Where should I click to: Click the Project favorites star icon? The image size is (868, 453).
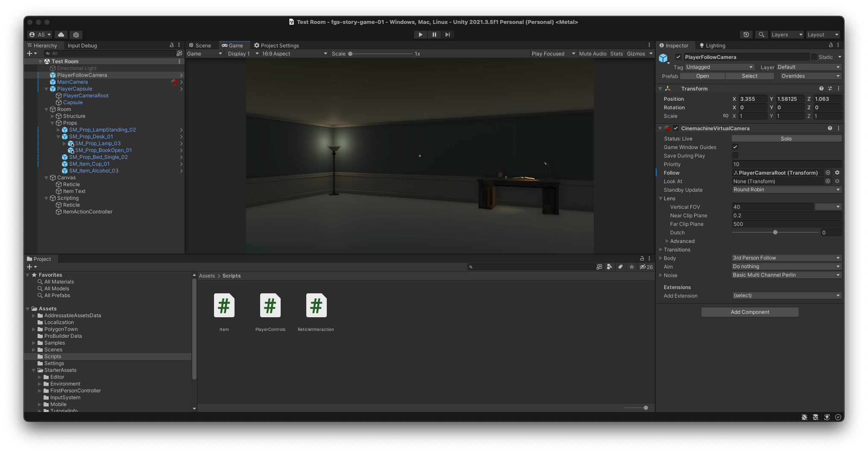[632, 267]
